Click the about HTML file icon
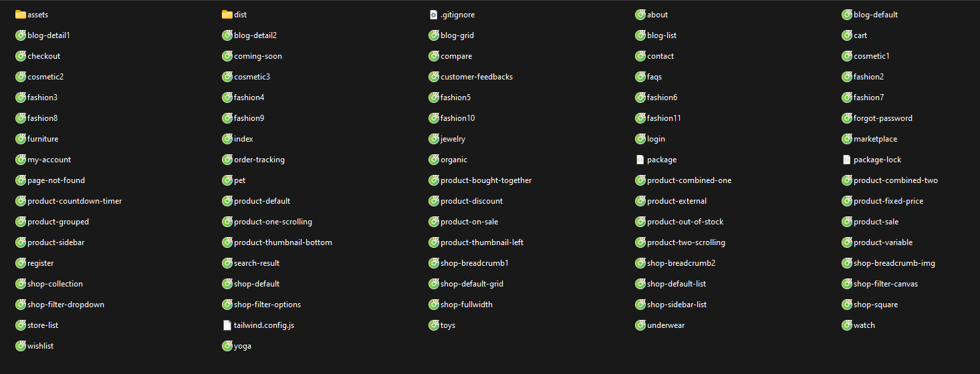Screen dimensions: 980x374 [x=640, y=15]
